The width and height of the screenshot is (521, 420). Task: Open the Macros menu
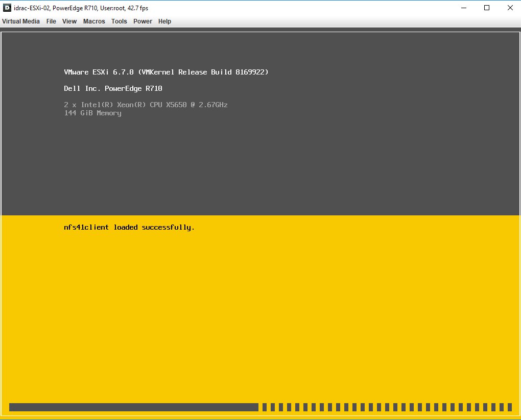coord(94,21)
